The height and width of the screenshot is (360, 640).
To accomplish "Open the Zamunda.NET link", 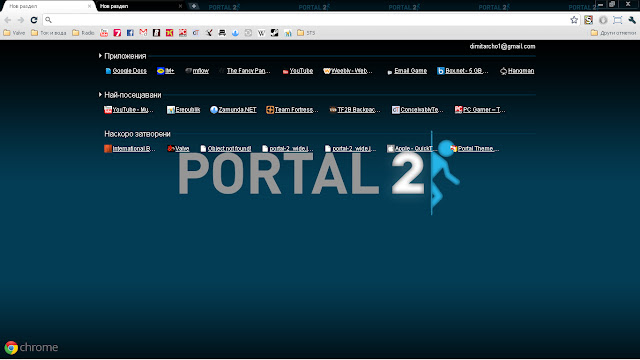I will 233,109.
